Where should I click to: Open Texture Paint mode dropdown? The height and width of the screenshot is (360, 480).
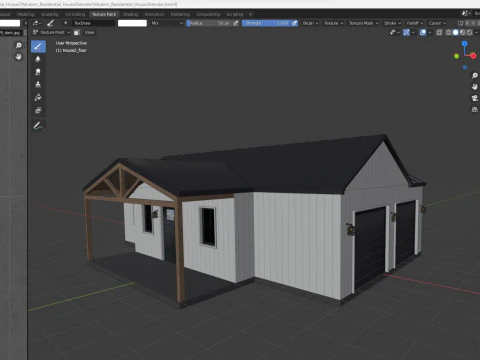point(51,32)
